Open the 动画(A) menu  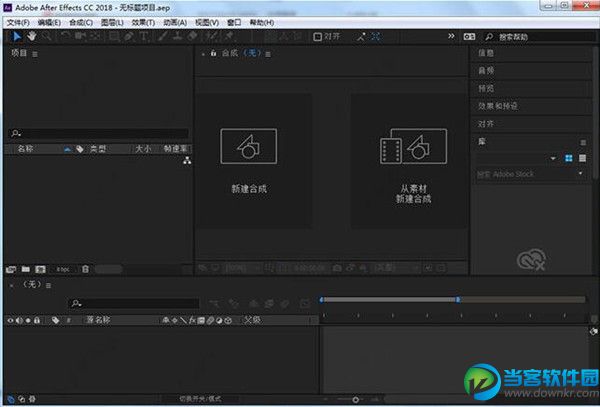pos(175,23)
